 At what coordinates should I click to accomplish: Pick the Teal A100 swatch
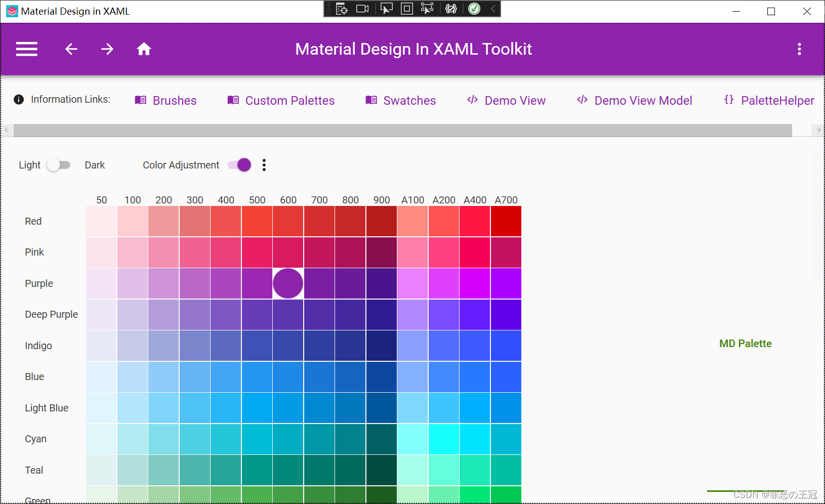[x=412, y=470]
